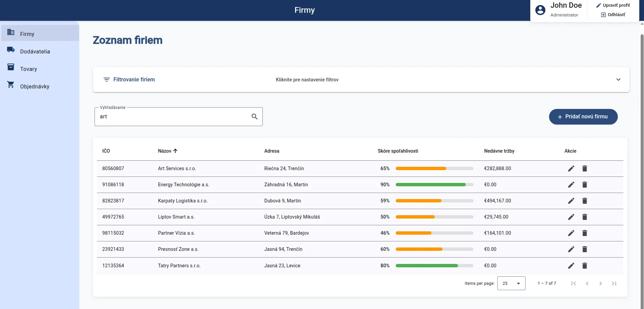Open Tovary from the side menu
Screen dimensions: 644x309
pos(29,69)
